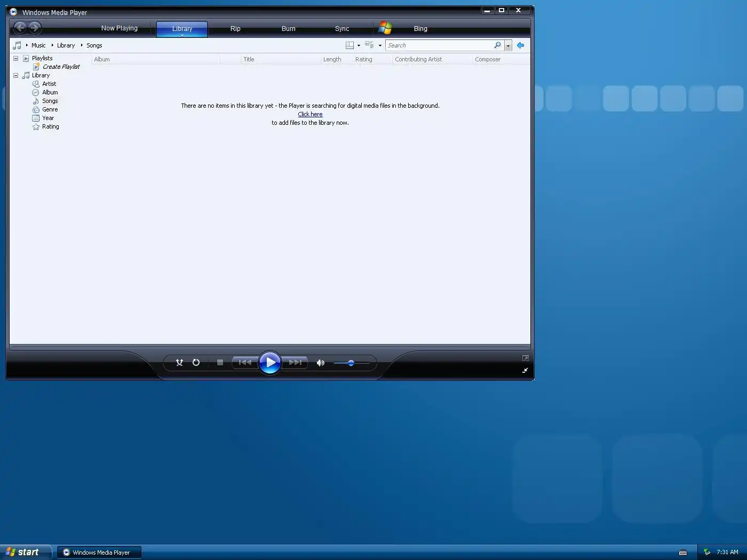
Task: Select Genre in the library tree
Action: (x=50, y=109)
